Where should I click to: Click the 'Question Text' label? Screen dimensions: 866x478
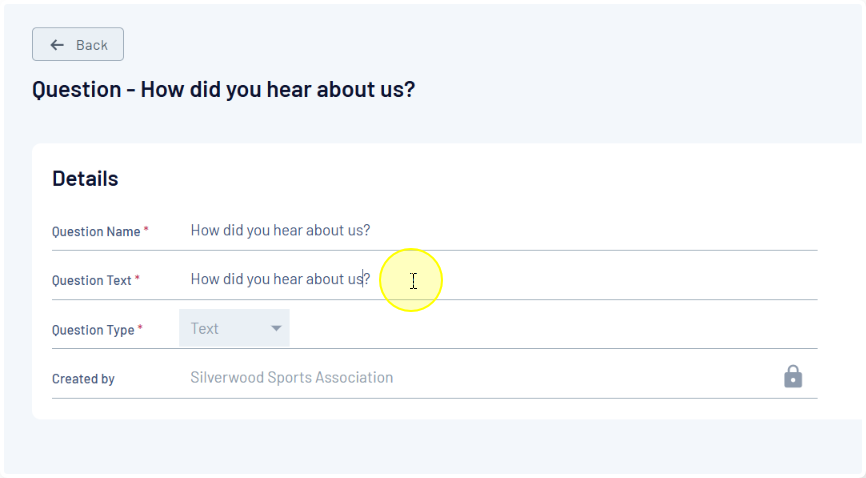click(x=92, y=281)
